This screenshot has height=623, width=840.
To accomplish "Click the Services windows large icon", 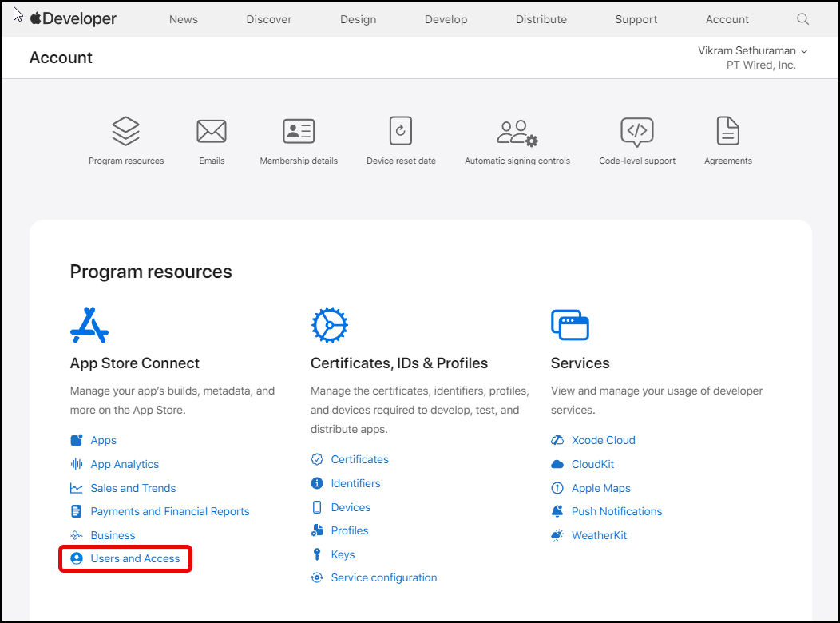I will click(x=570, y=324).
